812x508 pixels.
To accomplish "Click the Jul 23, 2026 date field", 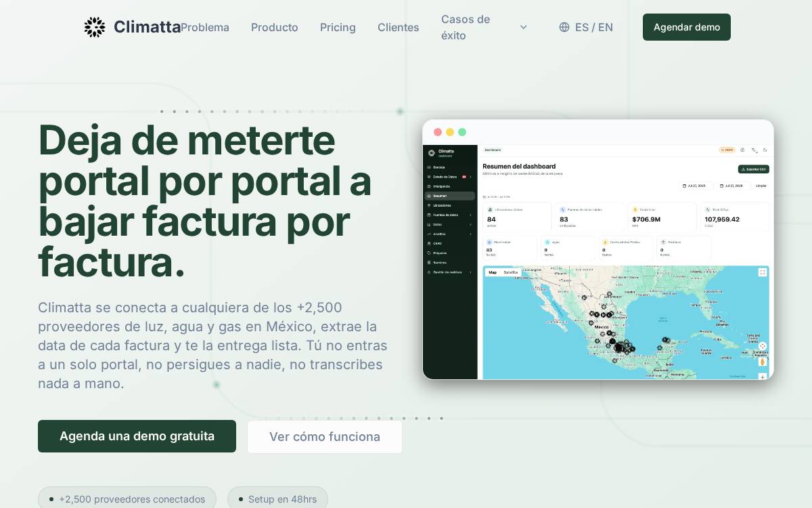I will click(x=733, y=186).
